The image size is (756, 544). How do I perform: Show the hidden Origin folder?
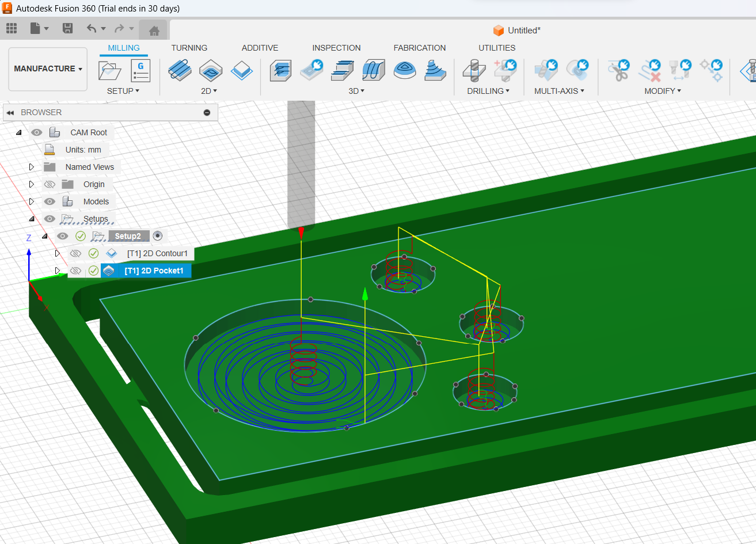pos(50,184)
